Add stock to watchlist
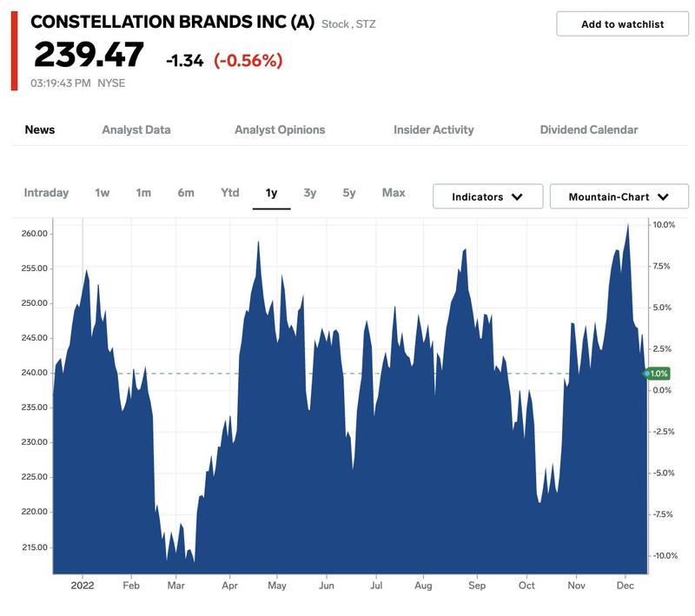Image resolution: width=695 pixels, height=616 pixels. (x=622, y=24)
